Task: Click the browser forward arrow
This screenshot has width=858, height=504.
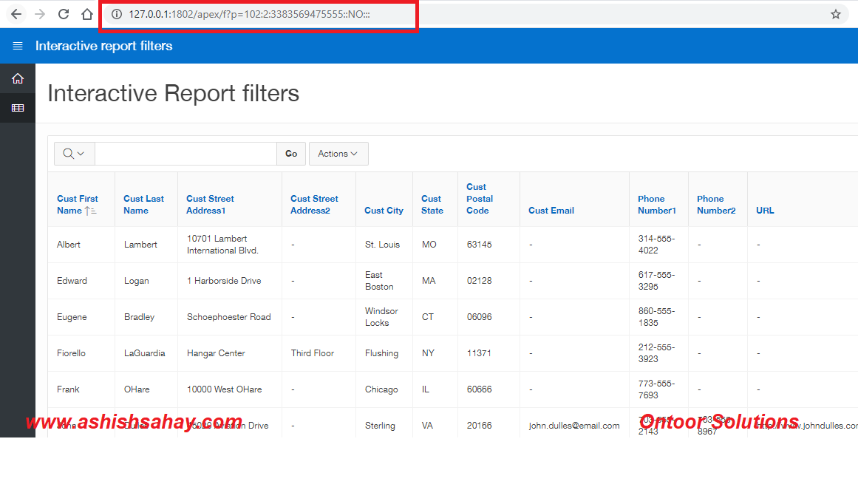Action: (x=40, y=14)
